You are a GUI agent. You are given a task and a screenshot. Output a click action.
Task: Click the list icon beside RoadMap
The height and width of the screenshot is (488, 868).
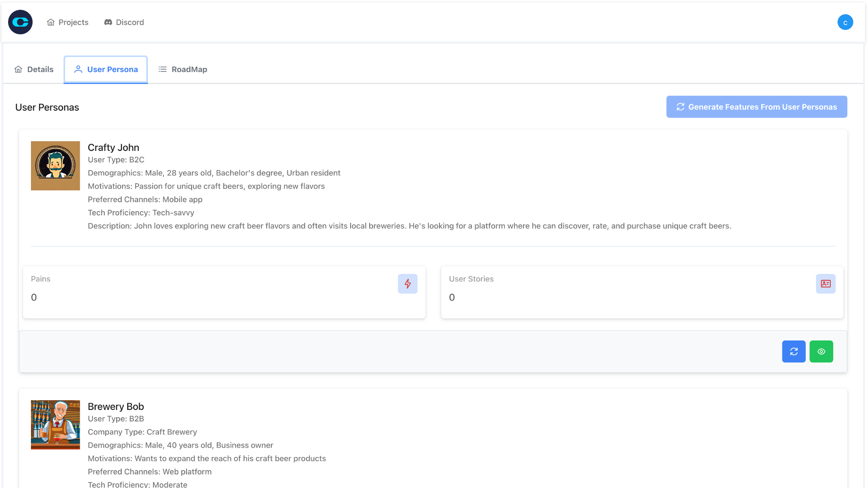(162, 70)
